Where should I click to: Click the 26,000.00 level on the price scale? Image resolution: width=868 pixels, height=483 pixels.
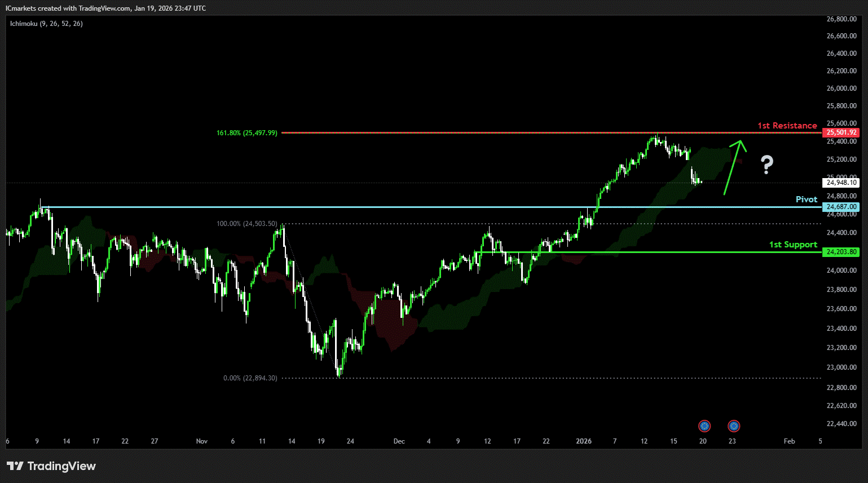841,88
